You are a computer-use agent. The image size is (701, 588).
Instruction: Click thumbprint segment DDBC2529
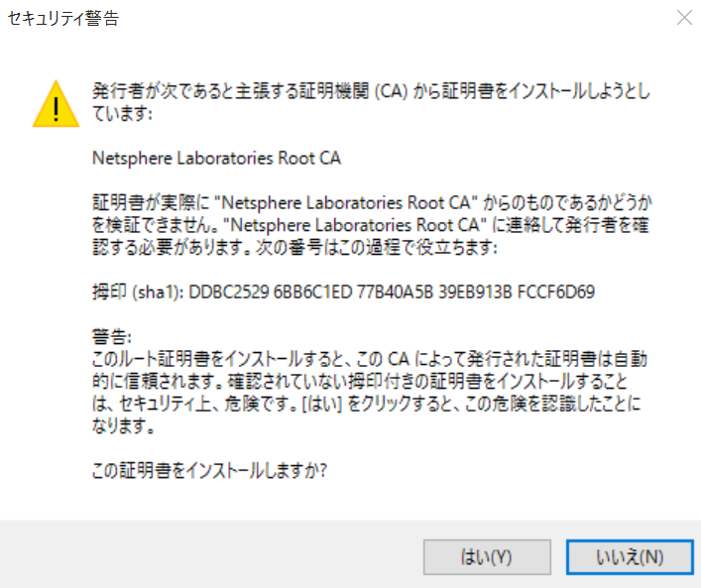point(228,293)
